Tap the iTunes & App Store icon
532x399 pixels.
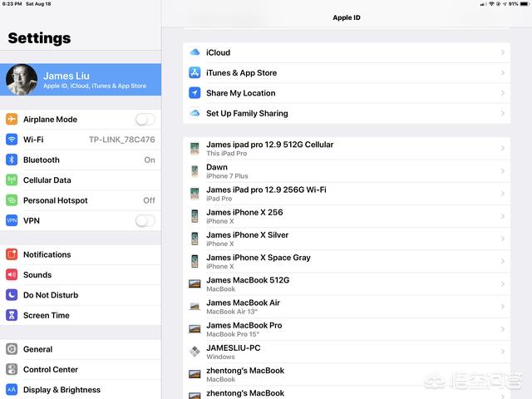point(195,72)
